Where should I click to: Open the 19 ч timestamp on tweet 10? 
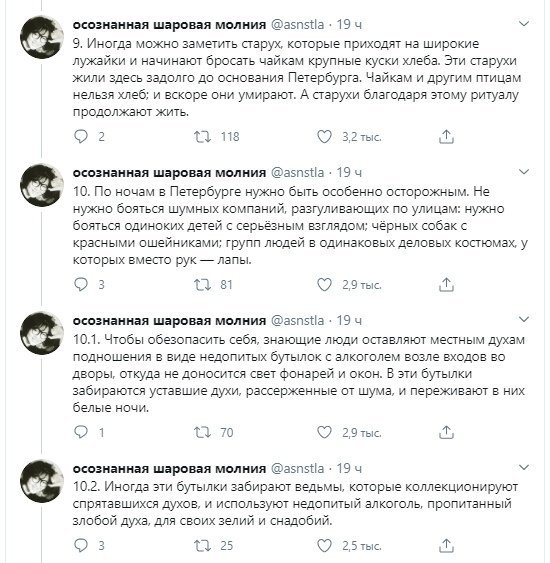click(349, 172)
